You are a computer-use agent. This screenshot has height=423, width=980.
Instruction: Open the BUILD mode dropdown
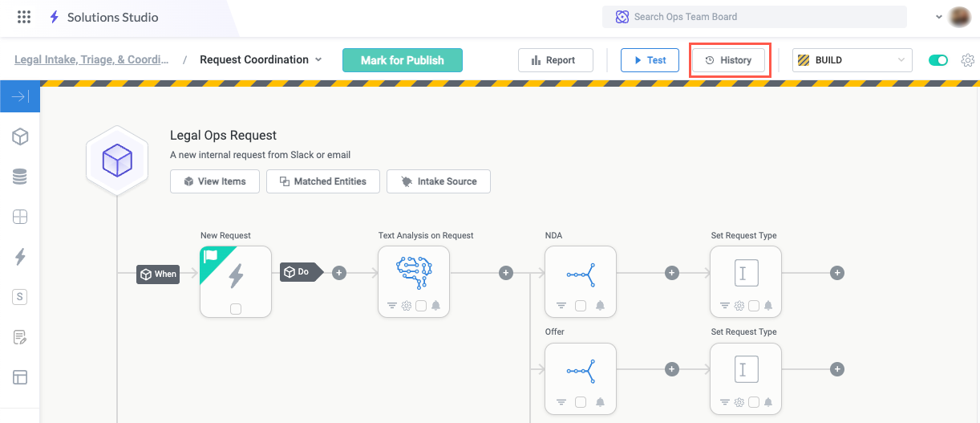[x=852, y=60]
